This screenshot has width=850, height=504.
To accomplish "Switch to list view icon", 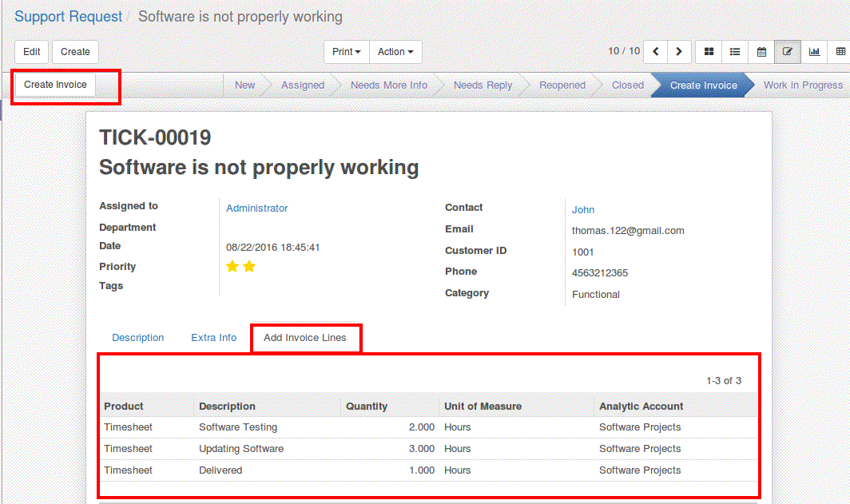I will (x=735, y=52).
